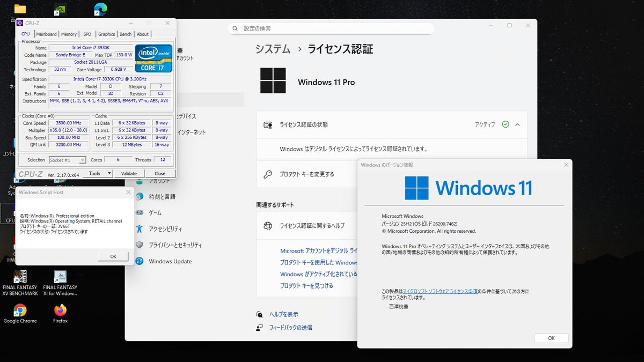Open the SPD tab in CPU-Z
Image resolution: width=644 pixels, height=362 pixels.
tap(87, 34)
